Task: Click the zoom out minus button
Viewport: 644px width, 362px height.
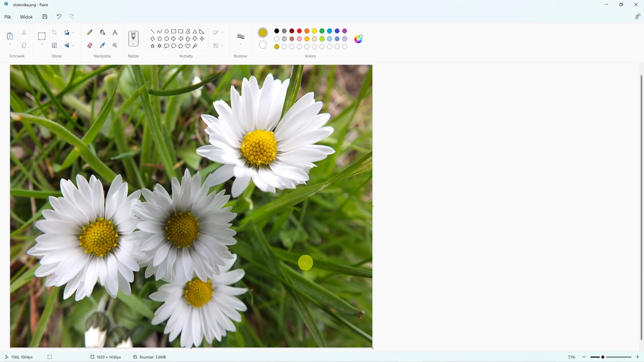Action: 584,357
